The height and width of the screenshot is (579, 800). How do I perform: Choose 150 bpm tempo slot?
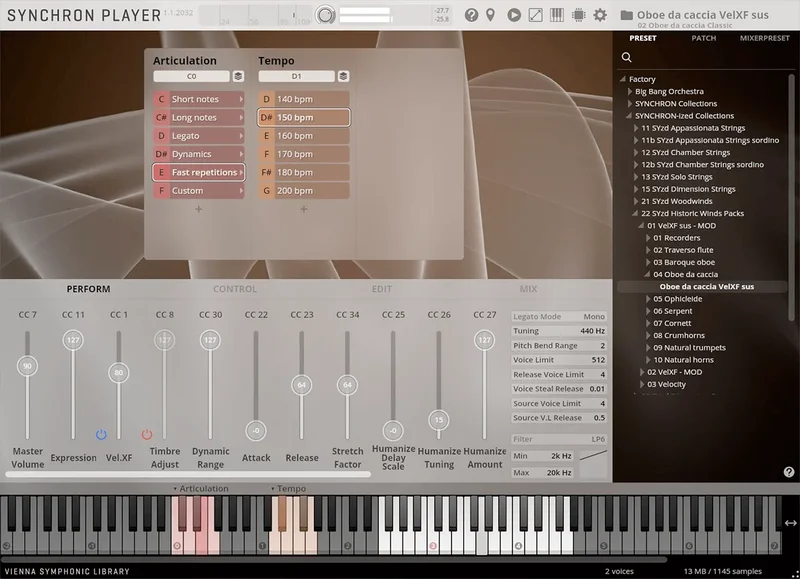[304, 117]
